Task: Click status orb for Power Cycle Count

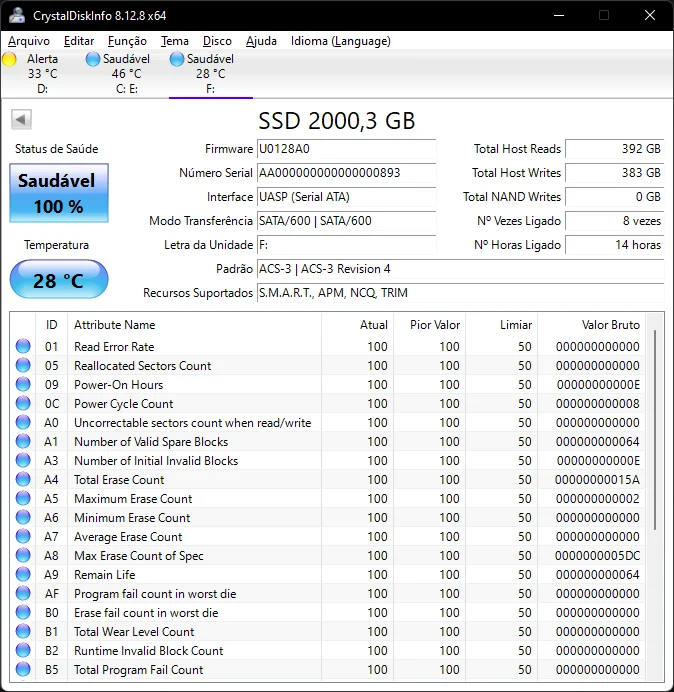Action: 23,403
